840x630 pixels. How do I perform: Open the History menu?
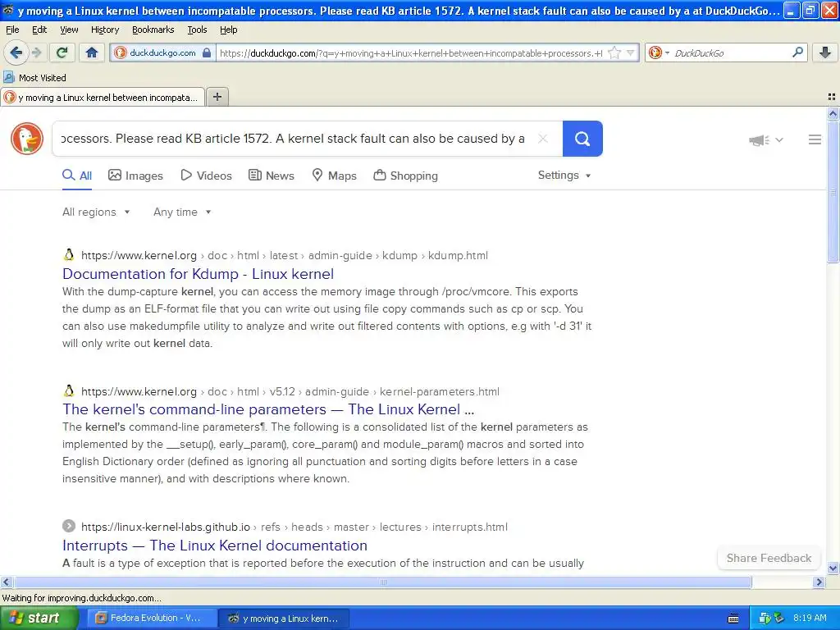(x=104, y=30)
